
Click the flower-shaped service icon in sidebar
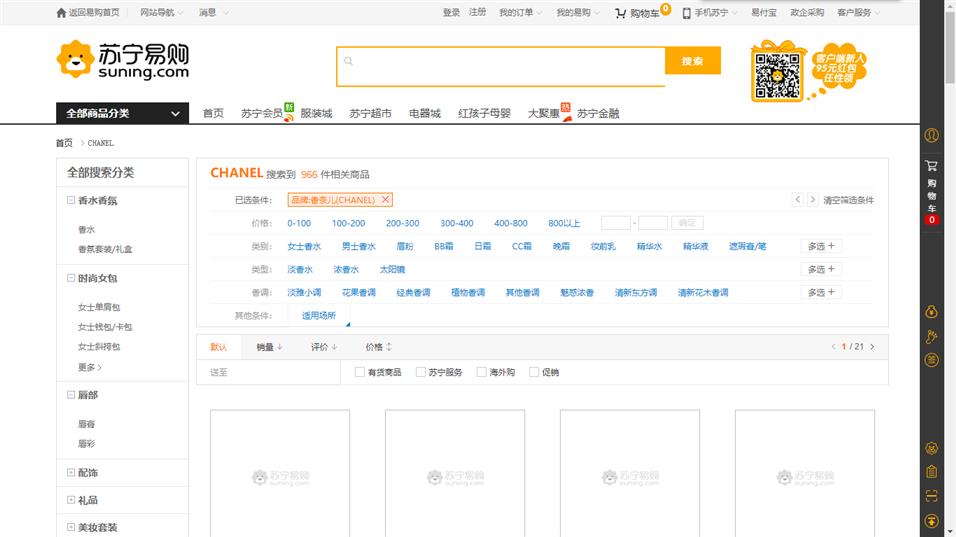click(931, 448)
